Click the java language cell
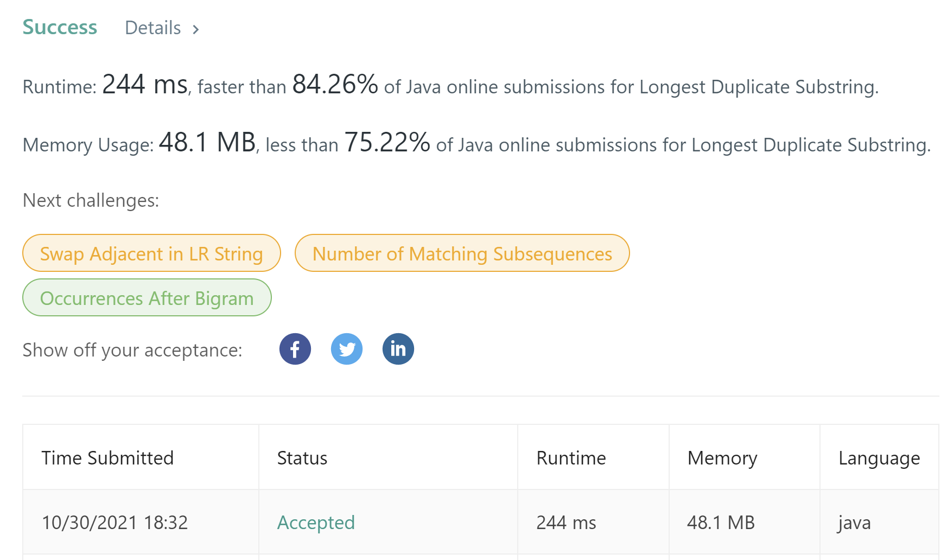The width and height of the screenshot is (947, 560). 854,523
